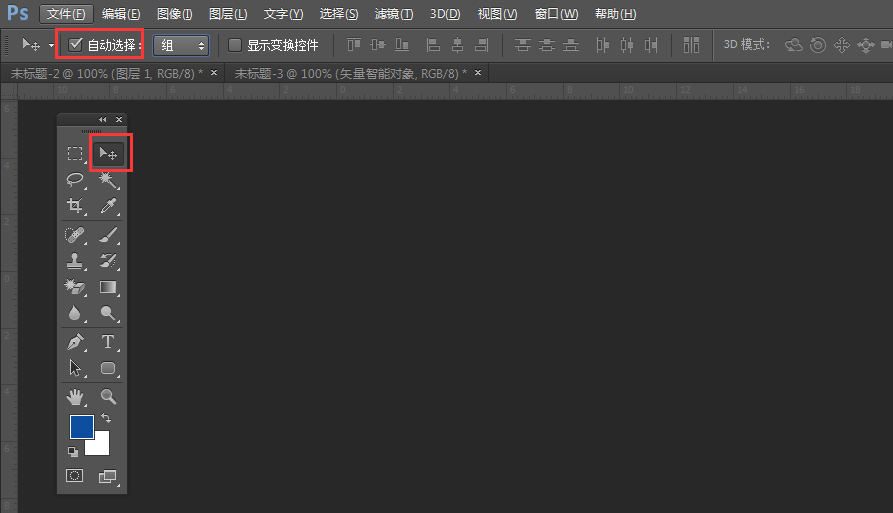
Task: Swap foreground and background colors
Action: [106, 418]
